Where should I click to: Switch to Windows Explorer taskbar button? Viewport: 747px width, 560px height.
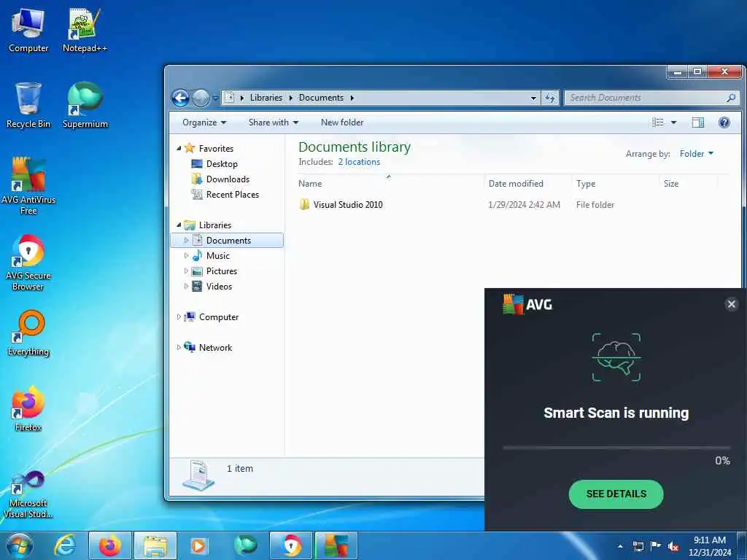(155, 545)
